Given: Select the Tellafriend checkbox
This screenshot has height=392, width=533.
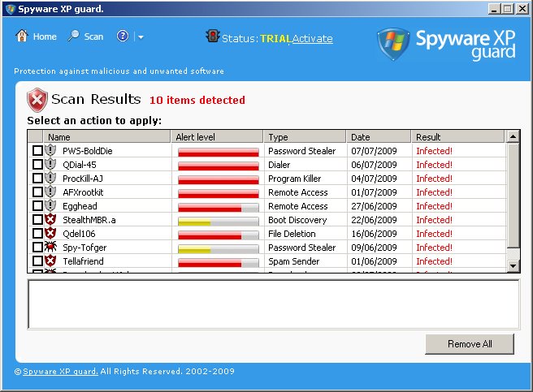Looking at the screenshot, I should (x=37, y=261).
